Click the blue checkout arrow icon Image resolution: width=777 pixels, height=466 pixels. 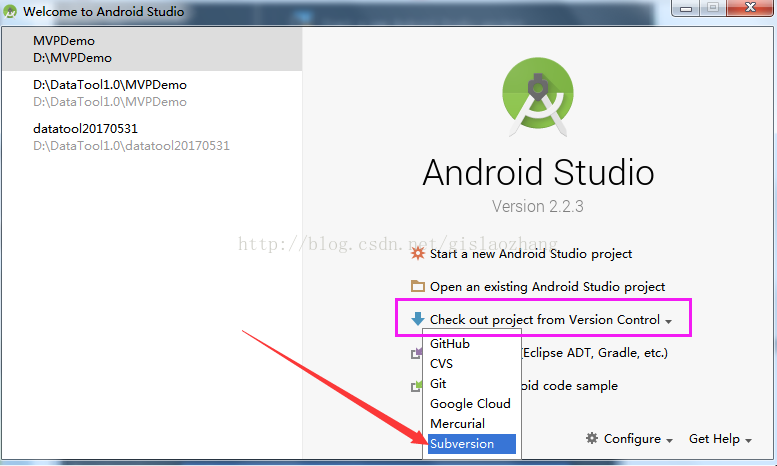click(418, 319)
